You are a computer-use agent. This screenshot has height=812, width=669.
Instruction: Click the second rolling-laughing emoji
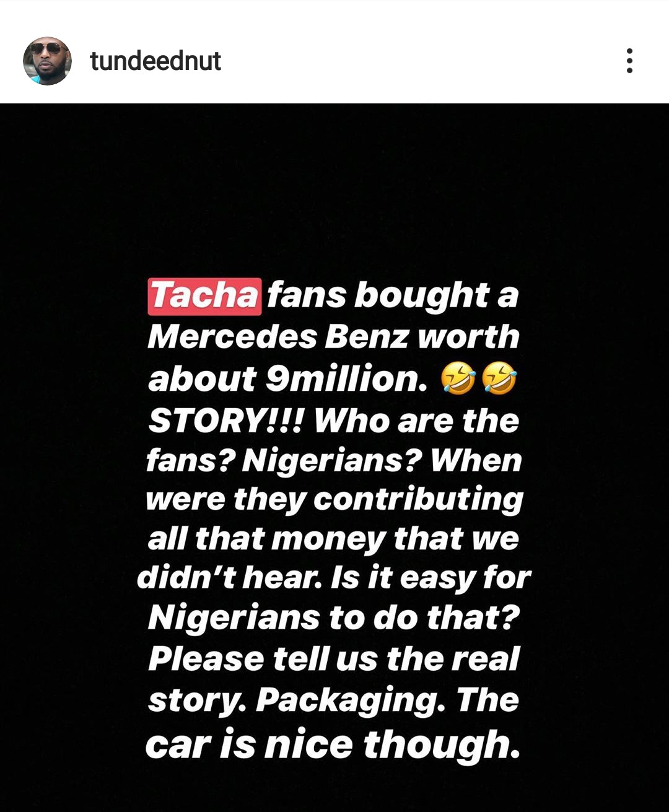click(x=499, y=379)
